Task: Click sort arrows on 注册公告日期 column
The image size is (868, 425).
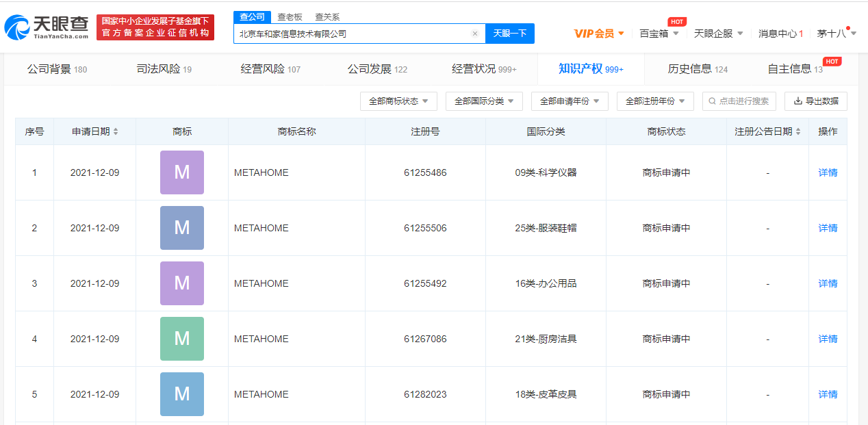Action: [798, 131]
